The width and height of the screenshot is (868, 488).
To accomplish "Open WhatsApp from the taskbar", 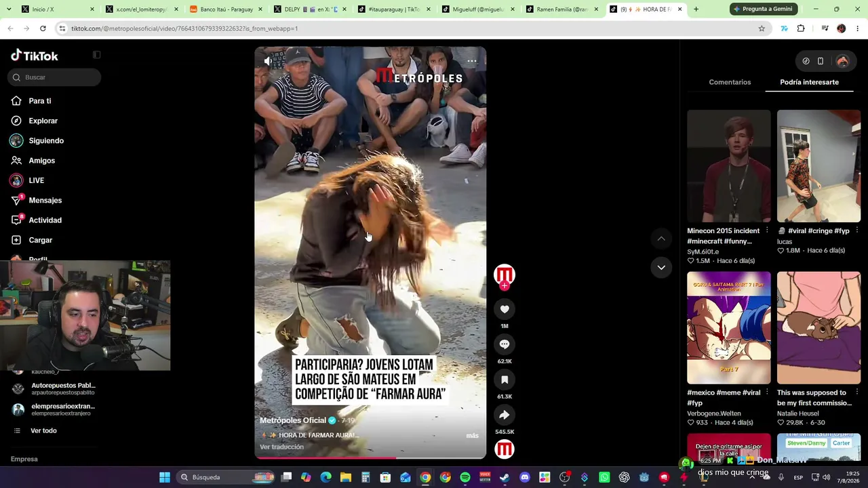I will coord(604,477).
